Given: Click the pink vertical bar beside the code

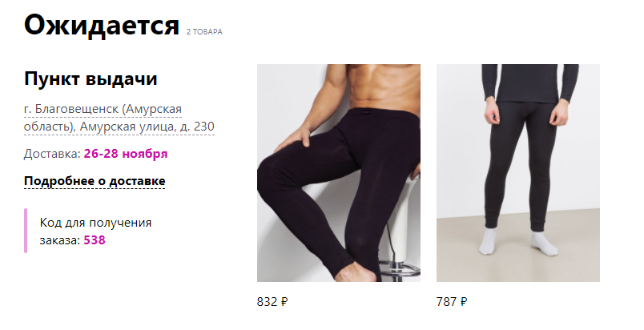Looking at the screenshot, I should 26,231.
